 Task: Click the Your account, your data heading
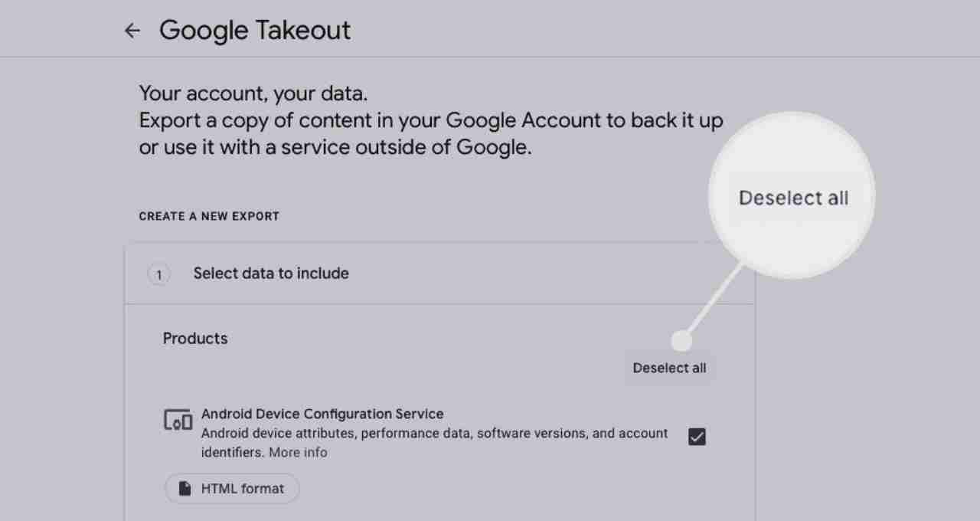click(x=253, y=95)
